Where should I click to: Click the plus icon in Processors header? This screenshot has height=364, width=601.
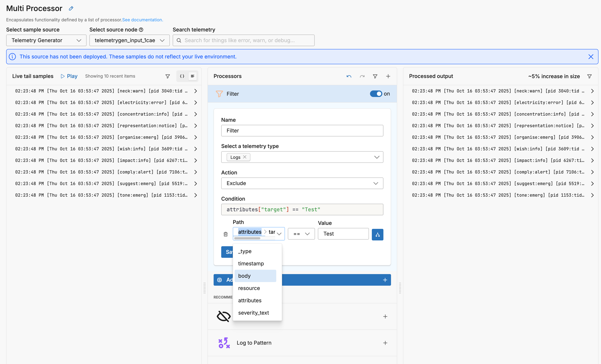point(388,76)
